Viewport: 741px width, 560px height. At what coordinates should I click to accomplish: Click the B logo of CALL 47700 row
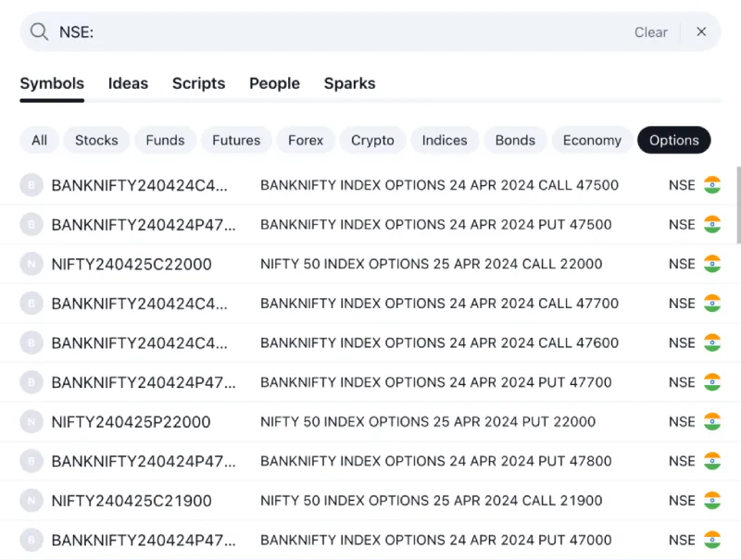(x=31, y=303)
